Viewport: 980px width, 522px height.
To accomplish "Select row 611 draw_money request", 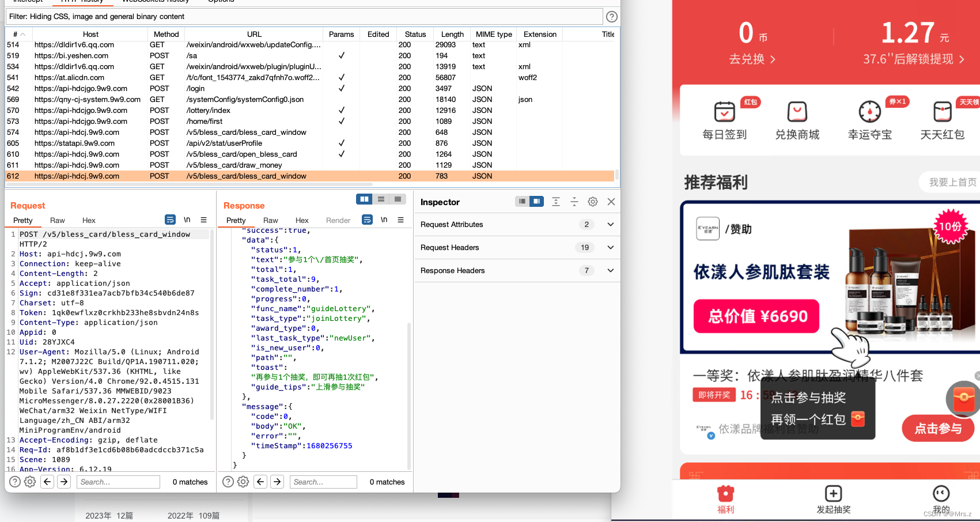I will click(310, 165).
